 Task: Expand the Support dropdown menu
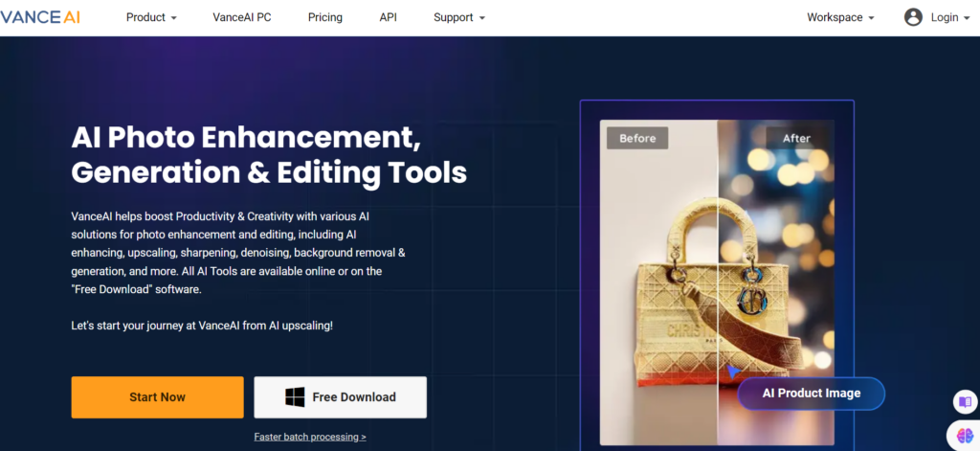[x=459, y=17]
